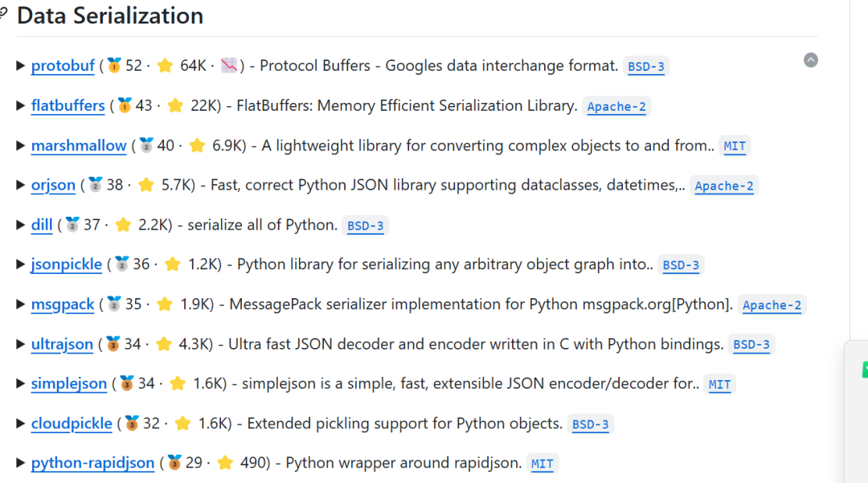Click the MIT license badge for marshmallow

(x=735, y=146)
